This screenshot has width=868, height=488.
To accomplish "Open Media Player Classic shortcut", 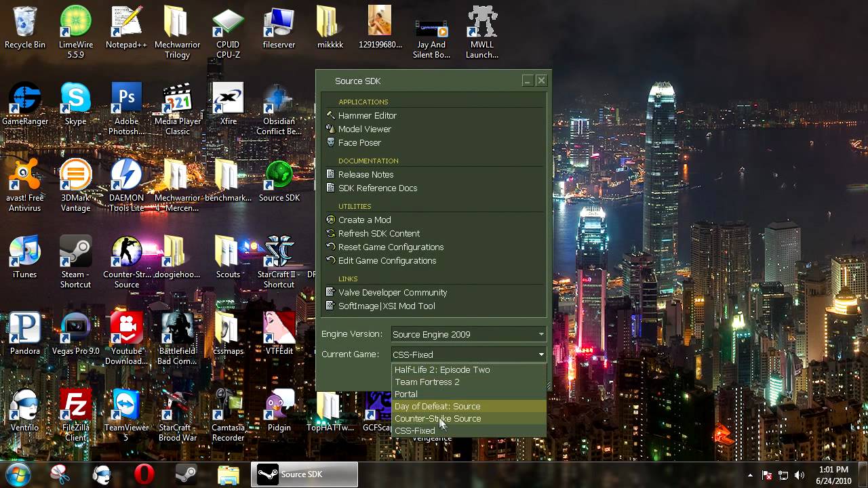I will click(x=177, y=108).
